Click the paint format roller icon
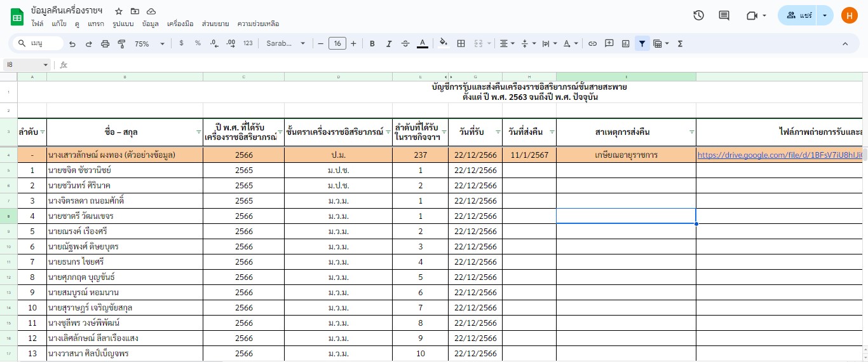868x362 pixels. [x=121, y=44]
